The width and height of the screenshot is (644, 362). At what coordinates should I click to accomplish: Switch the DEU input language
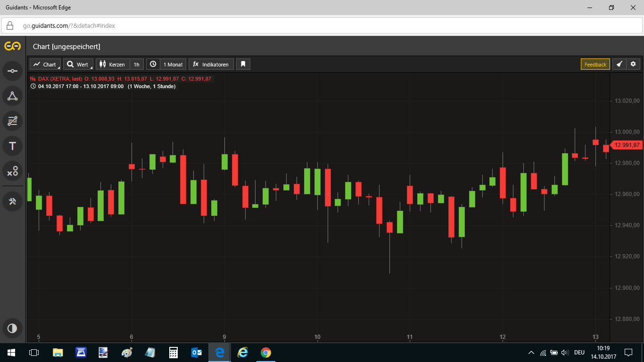click(579, 352)
